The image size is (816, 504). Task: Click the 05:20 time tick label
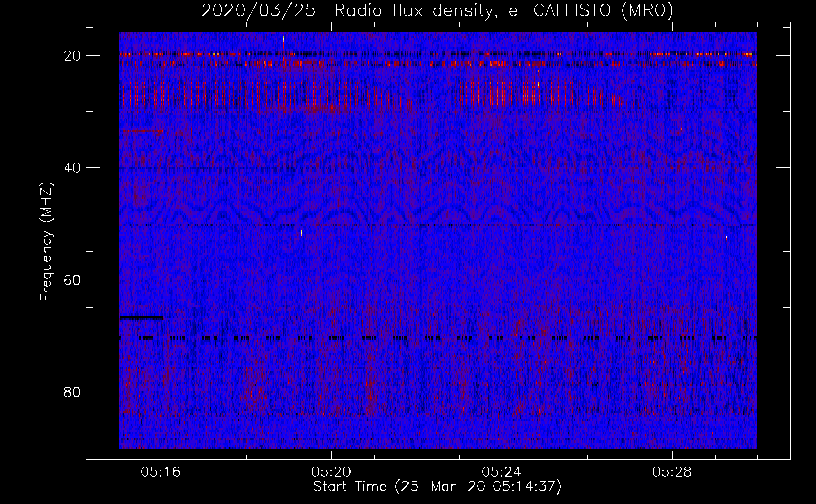331,472
